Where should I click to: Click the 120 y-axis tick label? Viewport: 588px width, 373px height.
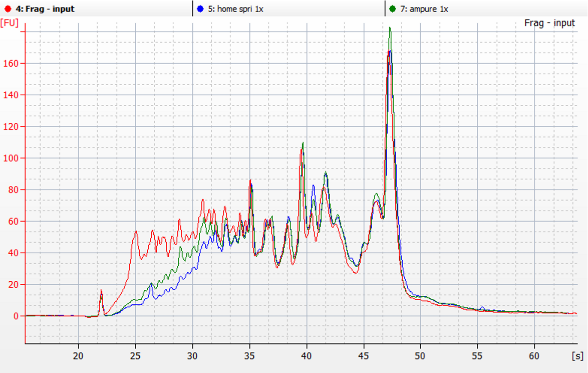(11, 126)
